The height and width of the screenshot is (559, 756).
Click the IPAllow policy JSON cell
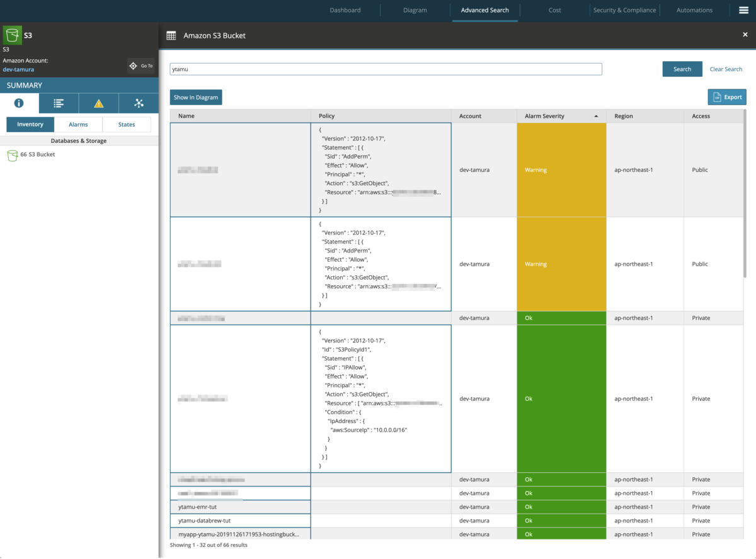pos(381,398)
